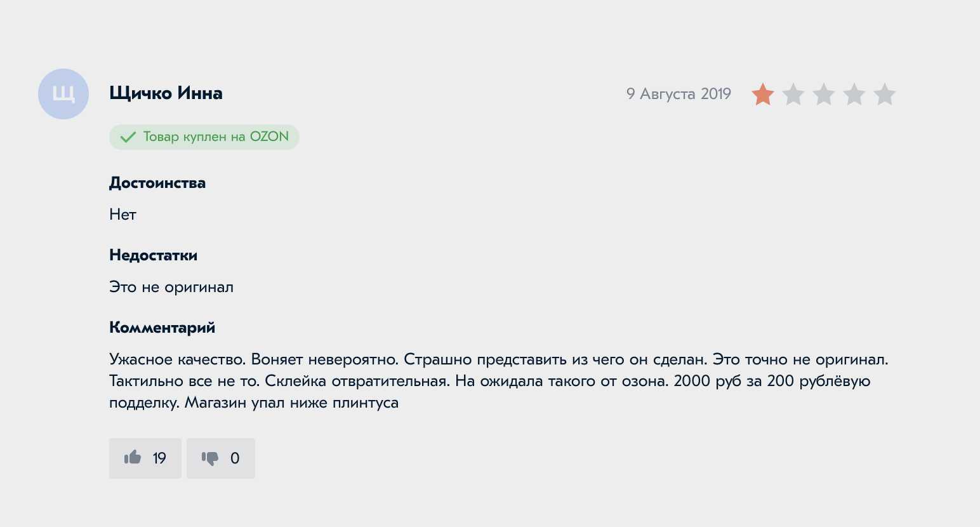Click the "Комментарий" heading

162,328
